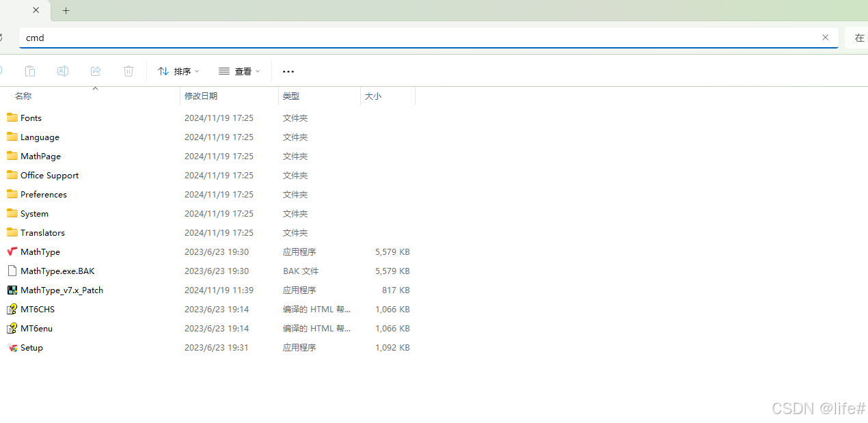Click the 817 KB size cell
The height and width of the screenshot is (423, 868).
396,290
